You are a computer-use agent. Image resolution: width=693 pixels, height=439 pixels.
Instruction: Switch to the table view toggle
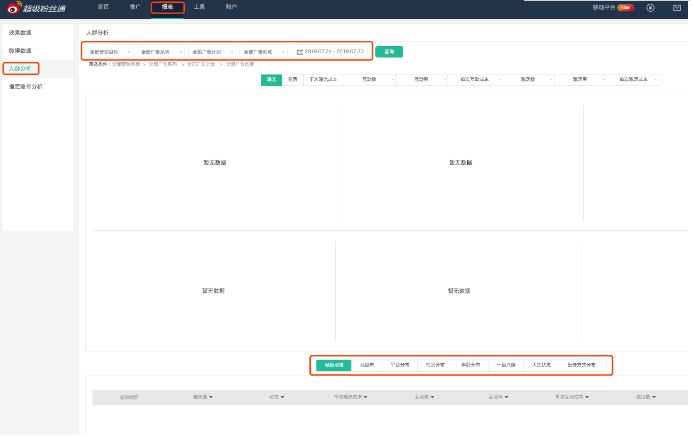(292, 78)
